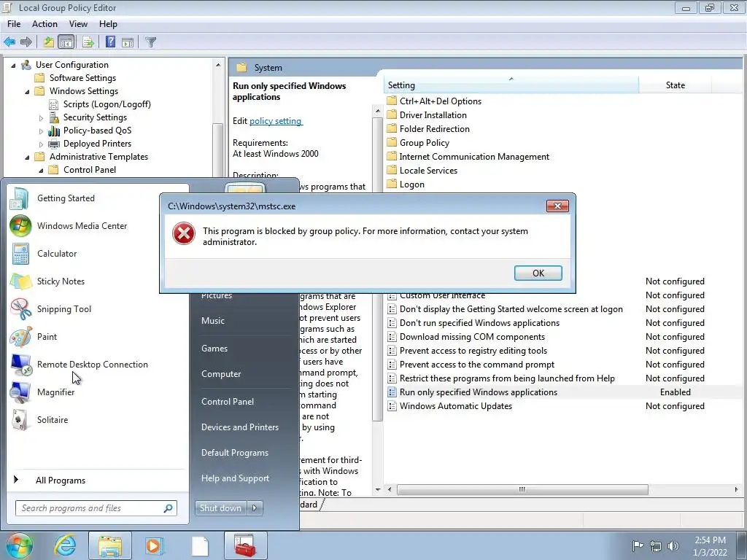Collapse the Control Panel tree node
The height and width of the screenshot is (560, 747).
[41, 170]
